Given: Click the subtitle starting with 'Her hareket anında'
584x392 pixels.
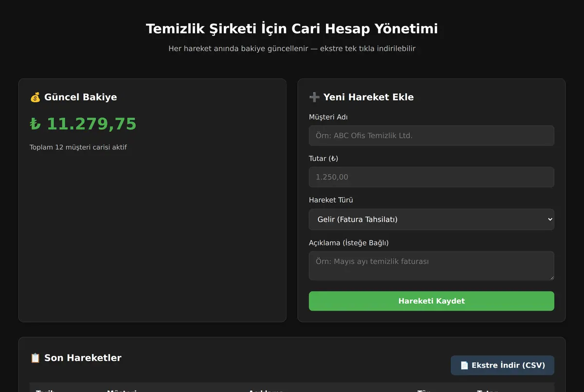Looking at the screenshot, I should tap(292, 49).
